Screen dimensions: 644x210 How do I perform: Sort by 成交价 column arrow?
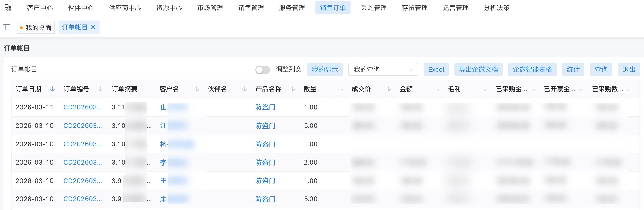[x=388, y=89]
